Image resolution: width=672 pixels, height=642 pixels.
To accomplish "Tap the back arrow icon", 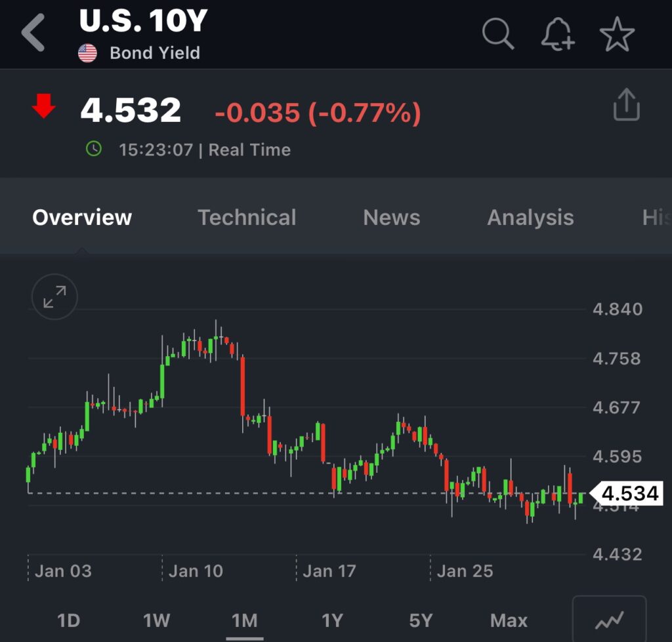I will (x=33, y=33).
